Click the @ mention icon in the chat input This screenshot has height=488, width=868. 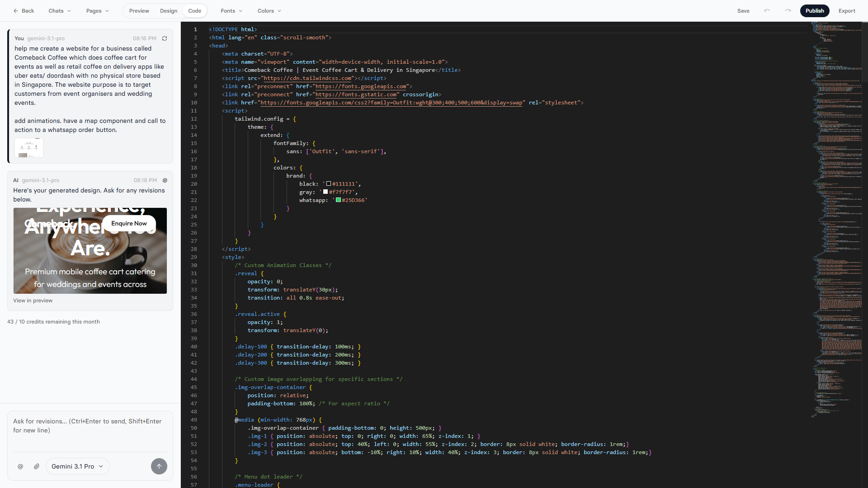20,466
